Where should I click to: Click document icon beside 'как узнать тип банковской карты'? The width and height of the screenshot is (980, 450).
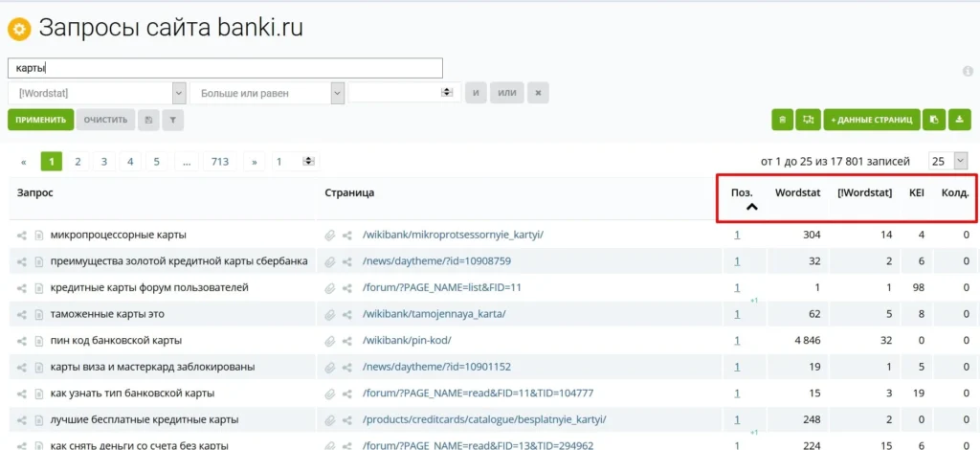click(38, 394)
